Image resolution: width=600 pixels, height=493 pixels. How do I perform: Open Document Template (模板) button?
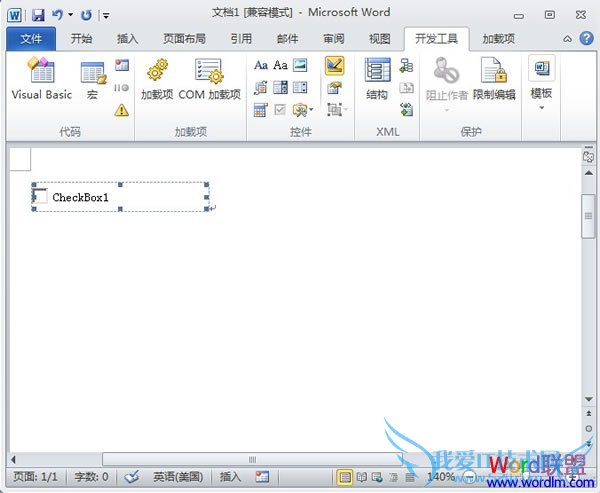pyautogui.click(x=541, y=83)
